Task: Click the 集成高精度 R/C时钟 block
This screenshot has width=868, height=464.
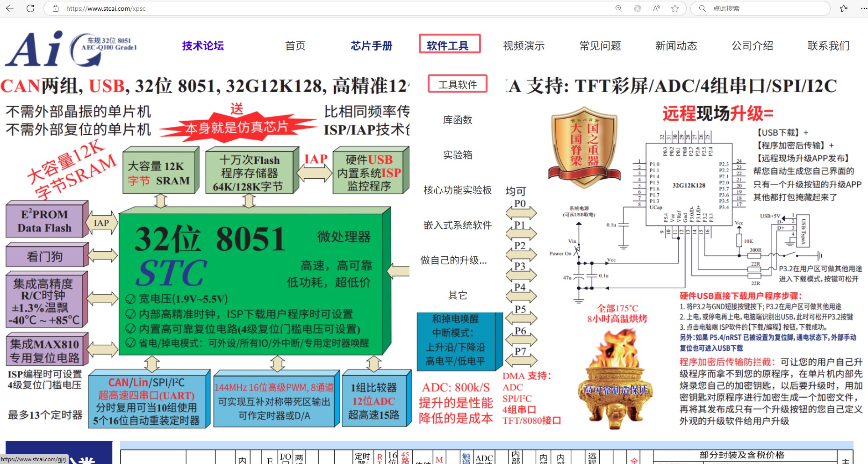Action: coord(46,300)
